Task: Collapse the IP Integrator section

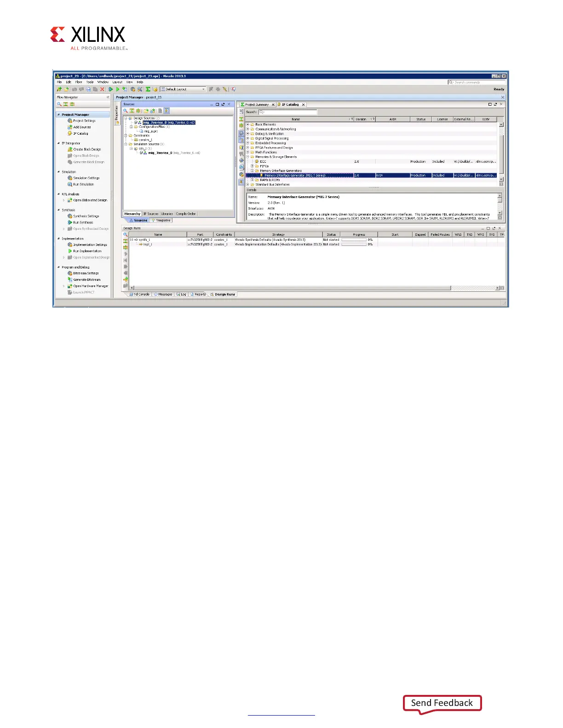Action: point(58,143)
